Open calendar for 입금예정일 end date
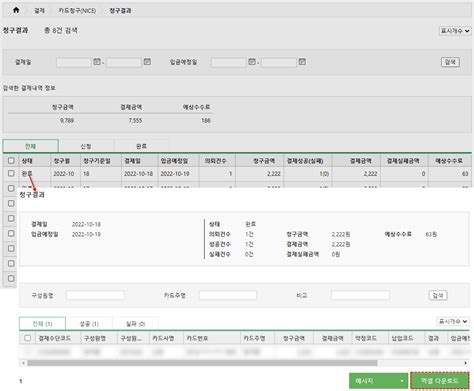Screen dimensions: 474x391 302,62
